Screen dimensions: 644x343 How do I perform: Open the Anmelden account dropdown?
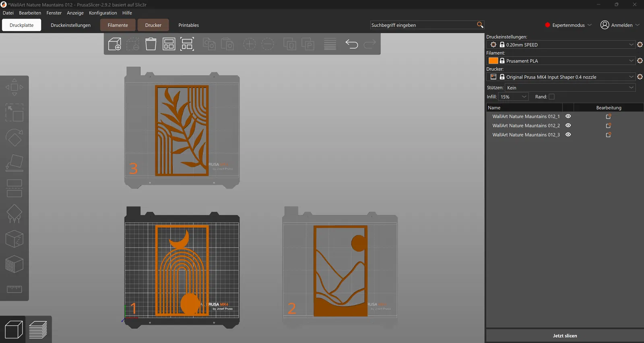620,25
